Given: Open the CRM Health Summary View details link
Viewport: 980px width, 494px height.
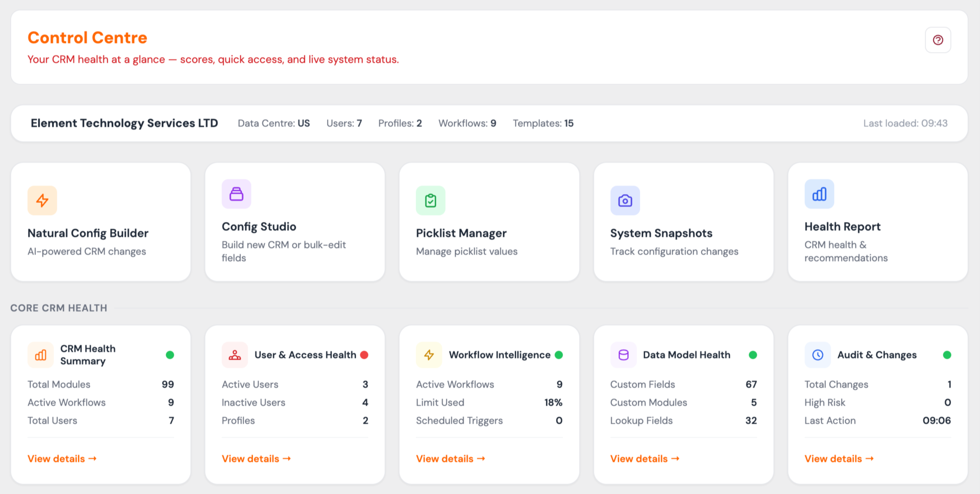Looking at the screenshot, I should (62, 458).
